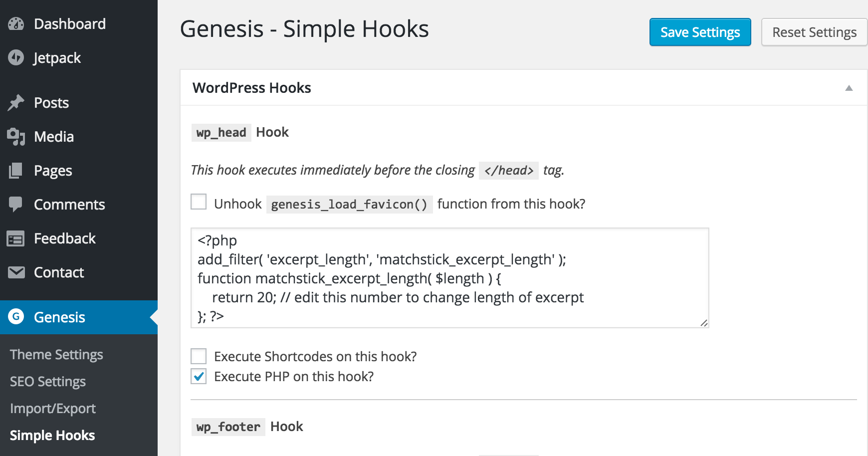Click the Contact envelope icon

[x=16, y=272]
